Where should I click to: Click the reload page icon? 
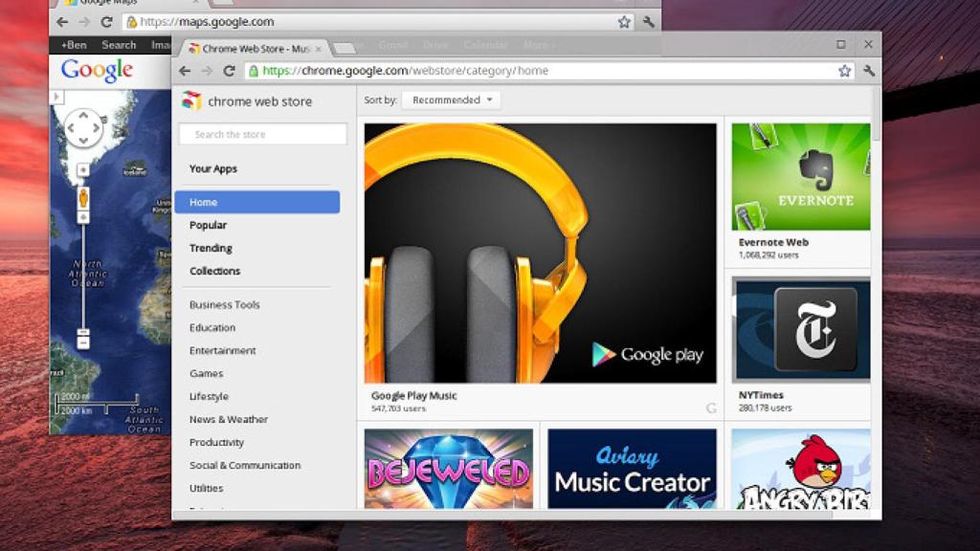pos(230,70)
